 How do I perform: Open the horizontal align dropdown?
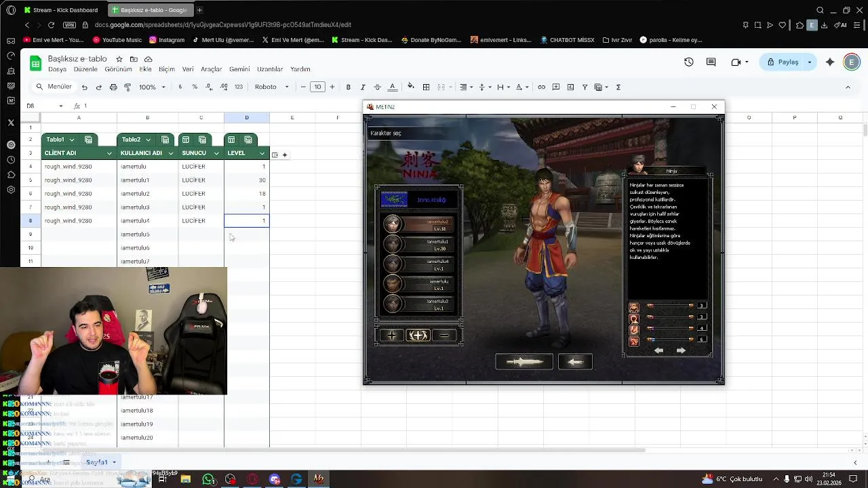click(x=466, y=87)
